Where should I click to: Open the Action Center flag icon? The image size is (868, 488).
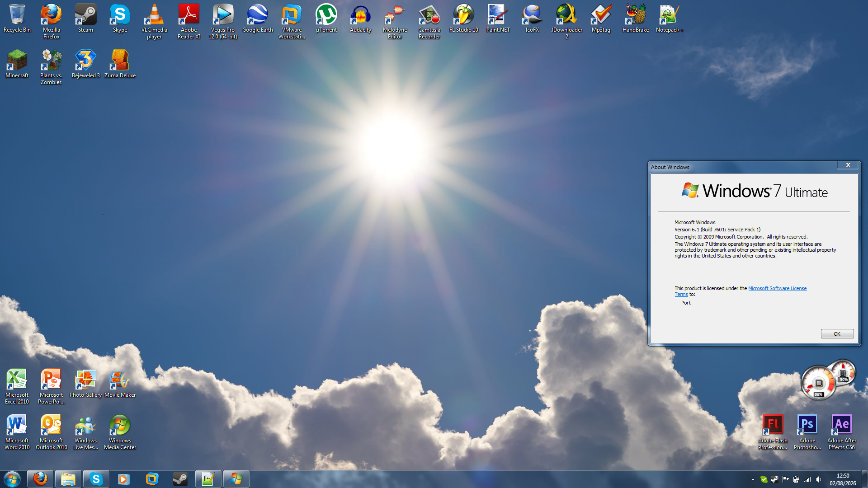785,479
